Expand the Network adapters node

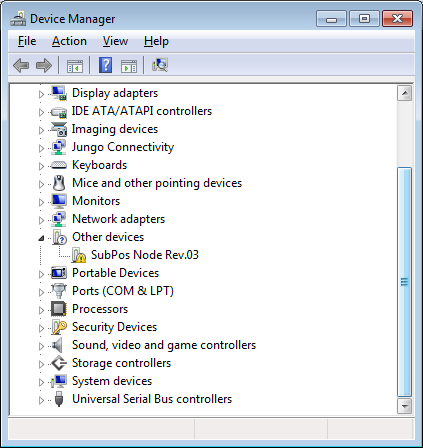(x=41, y=220)
